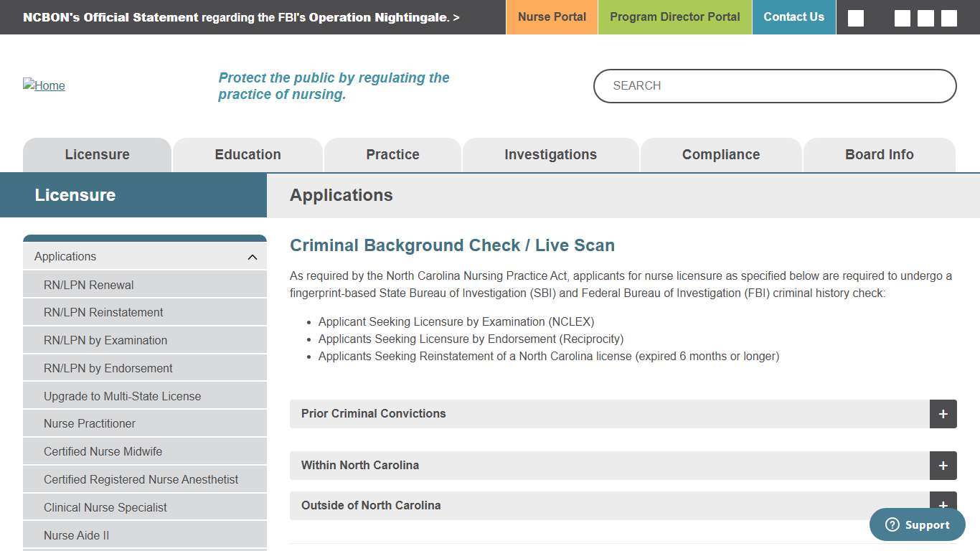The image size is (980, 551).
Task: Switch to the Investigations tab
Action: tap(550, 154)
